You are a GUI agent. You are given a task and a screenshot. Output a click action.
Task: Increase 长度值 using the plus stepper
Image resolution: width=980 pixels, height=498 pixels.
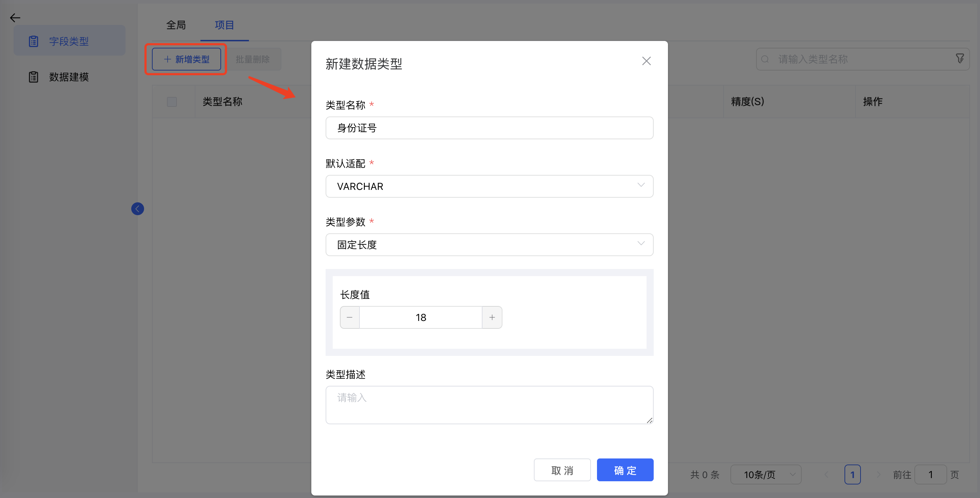[492, 317]
